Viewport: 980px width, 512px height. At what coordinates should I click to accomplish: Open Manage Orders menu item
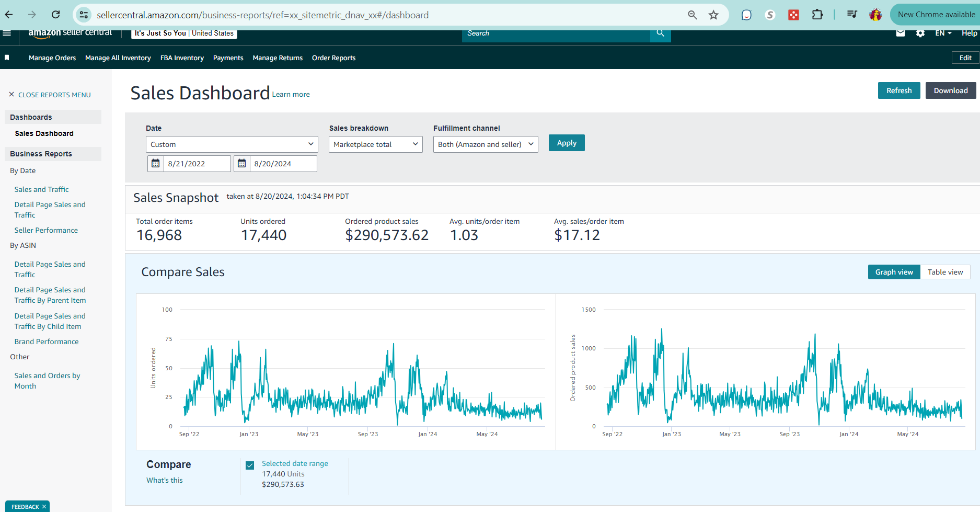click(52, 58)
